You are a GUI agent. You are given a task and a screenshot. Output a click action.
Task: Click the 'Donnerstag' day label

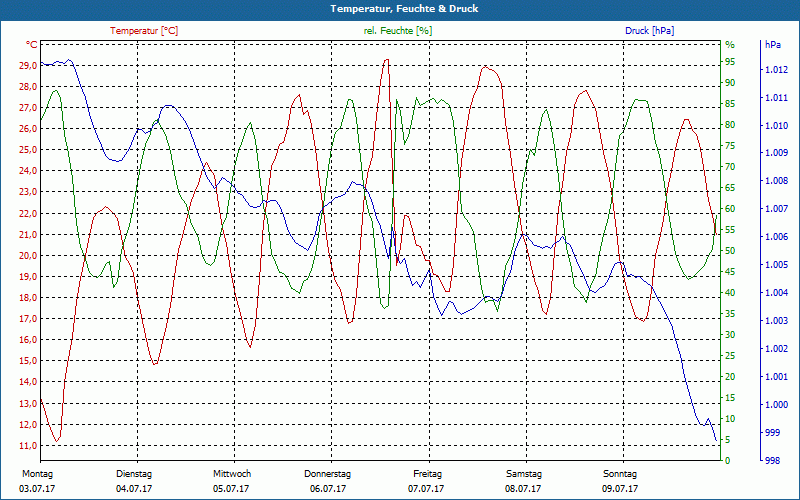pos(328,474)
